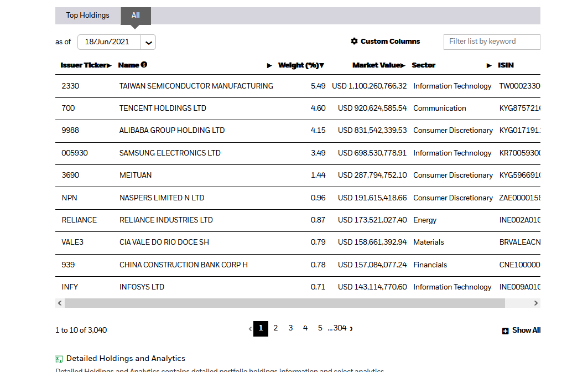
Task: Click RELIANCE INDUSTRIES LTD name
Action: pos(166,220)
